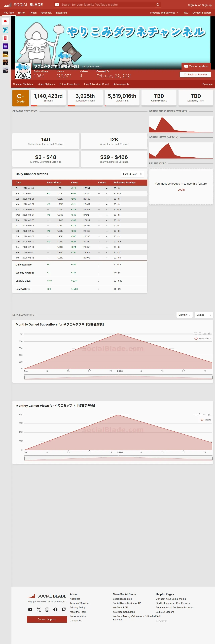Click zoom reset icon on Subscribers chart
This screenshot has width=215, height=644.
coord(200,334)
